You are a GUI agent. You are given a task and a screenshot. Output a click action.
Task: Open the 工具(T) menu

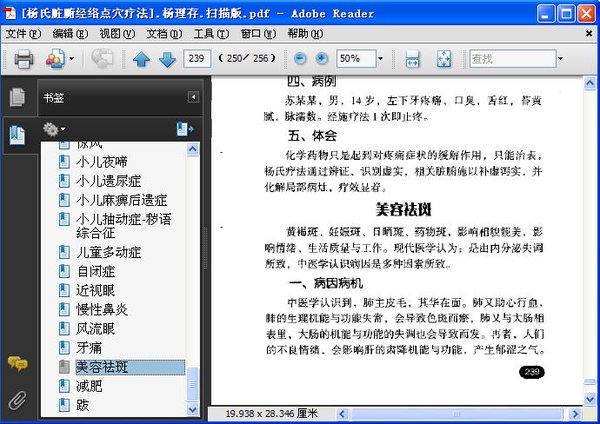211,34
